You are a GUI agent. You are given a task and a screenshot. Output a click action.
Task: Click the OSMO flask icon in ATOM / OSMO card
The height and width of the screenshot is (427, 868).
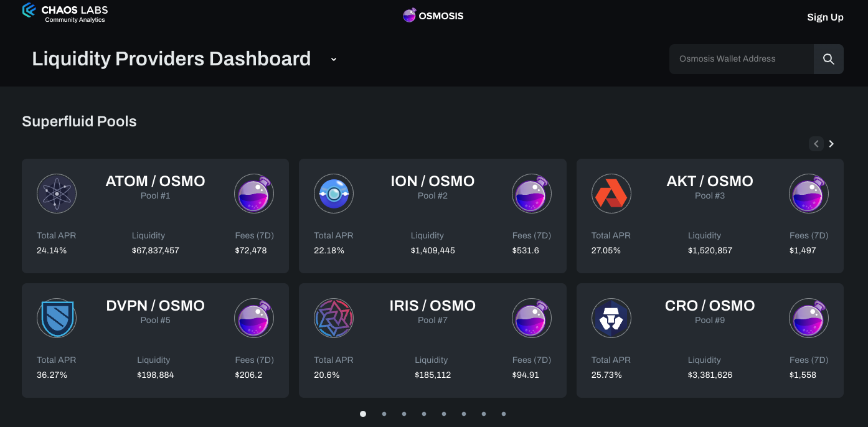(254, 194)
